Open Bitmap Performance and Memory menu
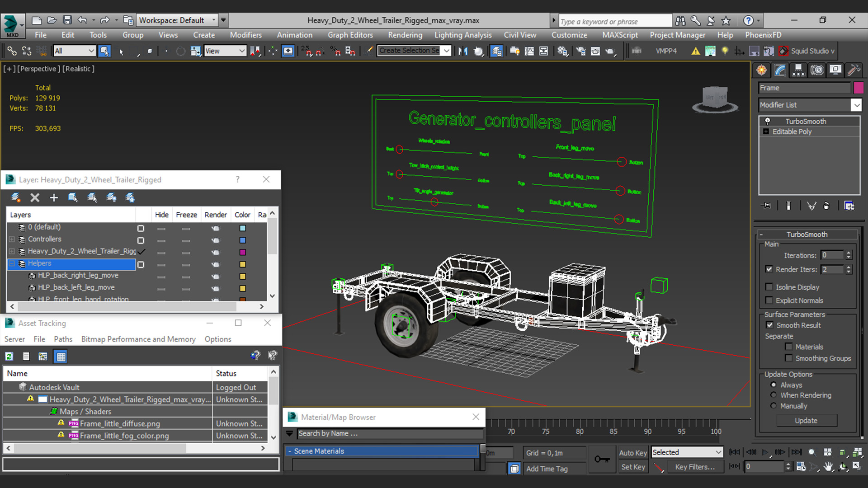This screenshot has width=868, height=488. (x=138, y=339)
